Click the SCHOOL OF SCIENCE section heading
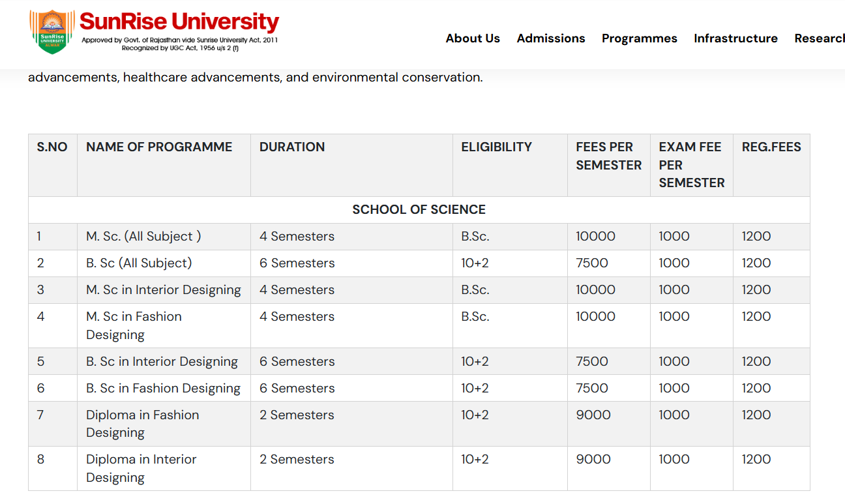Image resolution: width=845 pixels, height=504 pixels. [419, 210]
